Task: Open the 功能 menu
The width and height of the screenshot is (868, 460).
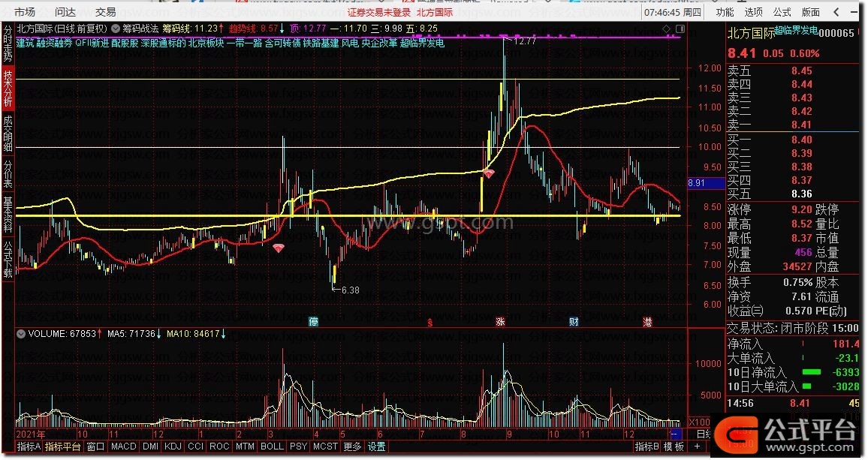Action: coord(725,11)
